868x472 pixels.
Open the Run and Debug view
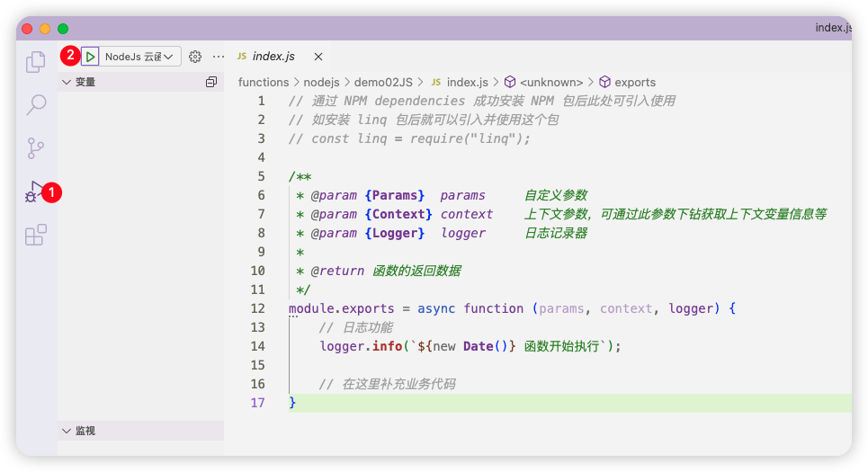pyautogui.click(x=34, y=192)
